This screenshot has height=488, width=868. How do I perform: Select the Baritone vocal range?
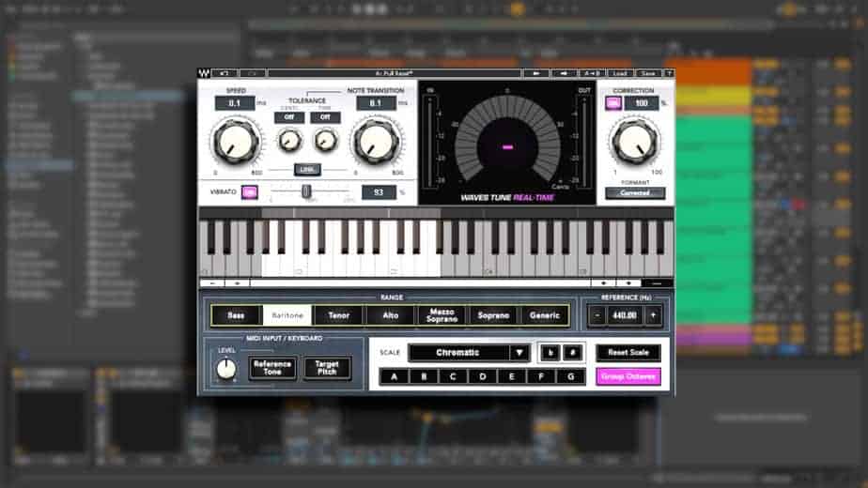287,315
